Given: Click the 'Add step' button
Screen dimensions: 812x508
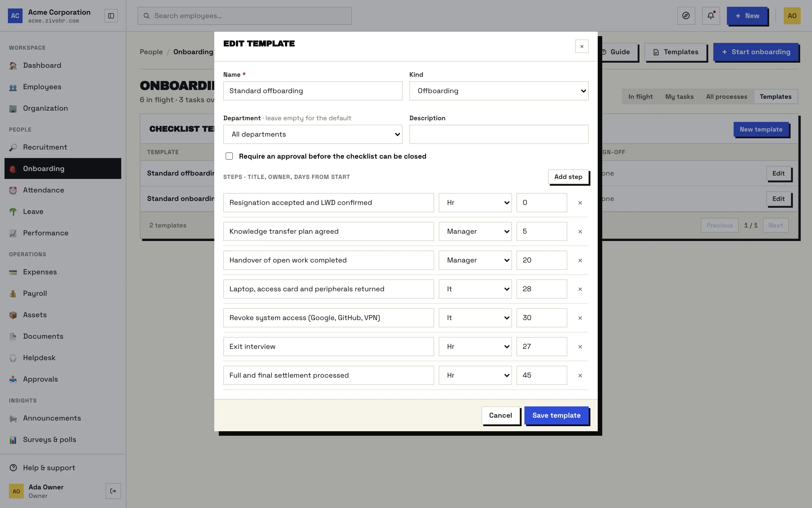Looking at the screenshot, I should pyautogui.click(x=568, y=177).
